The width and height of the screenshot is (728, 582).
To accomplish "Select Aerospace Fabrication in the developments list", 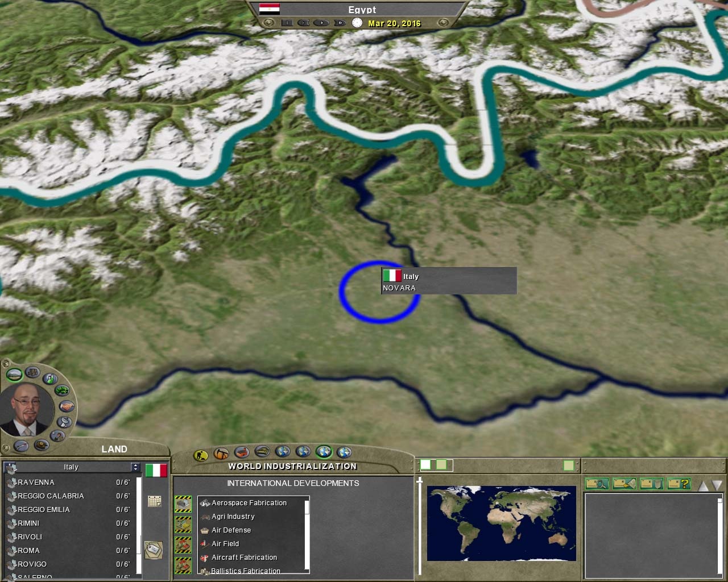I will pos(249,502).
